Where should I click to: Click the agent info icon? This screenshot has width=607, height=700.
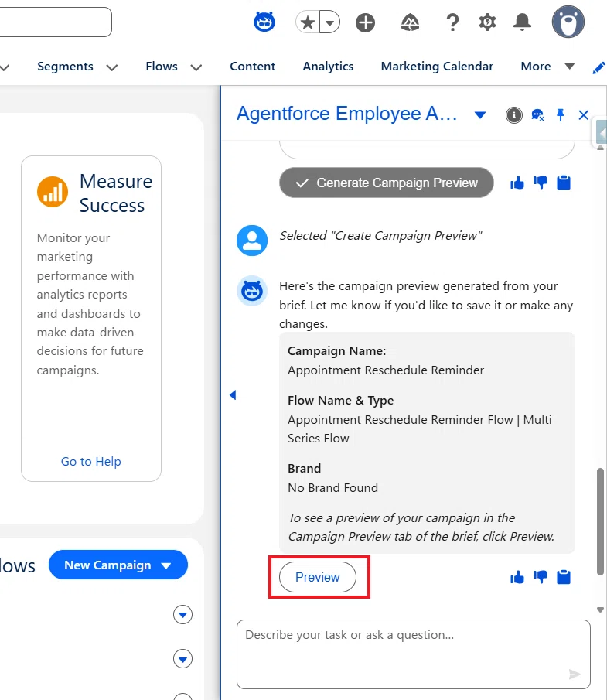513,115
